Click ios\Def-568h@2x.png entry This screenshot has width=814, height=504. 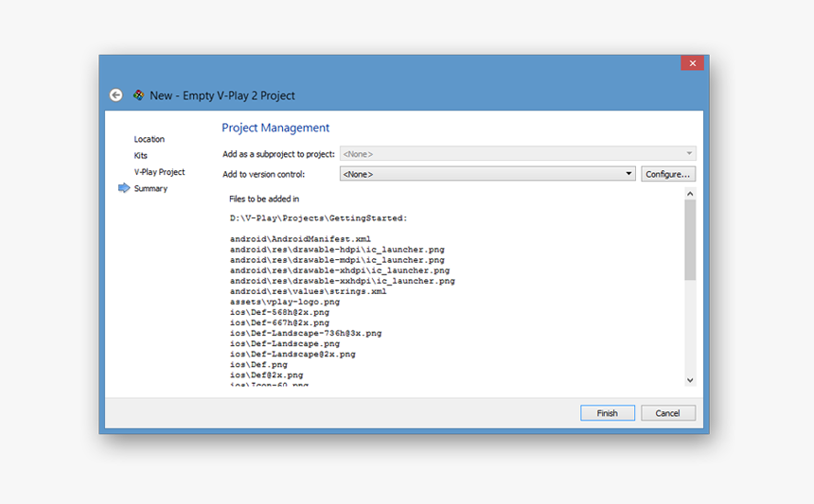[x=279, y=312]
